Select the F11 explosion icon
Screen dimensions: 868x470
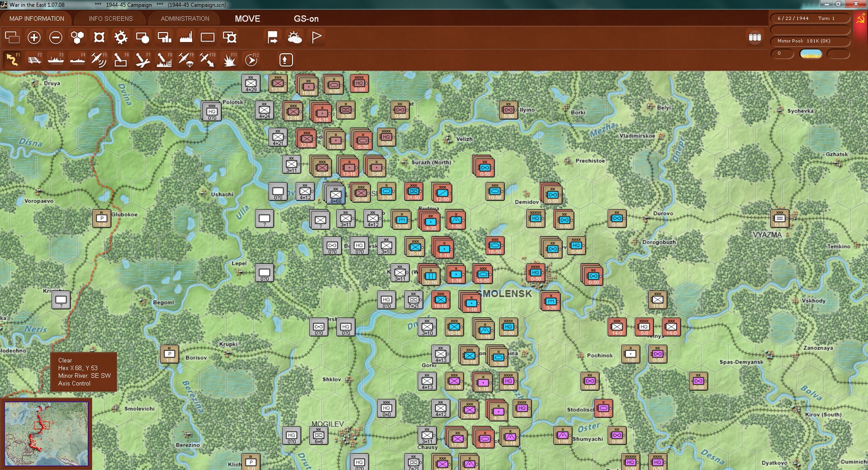[230, 60]
